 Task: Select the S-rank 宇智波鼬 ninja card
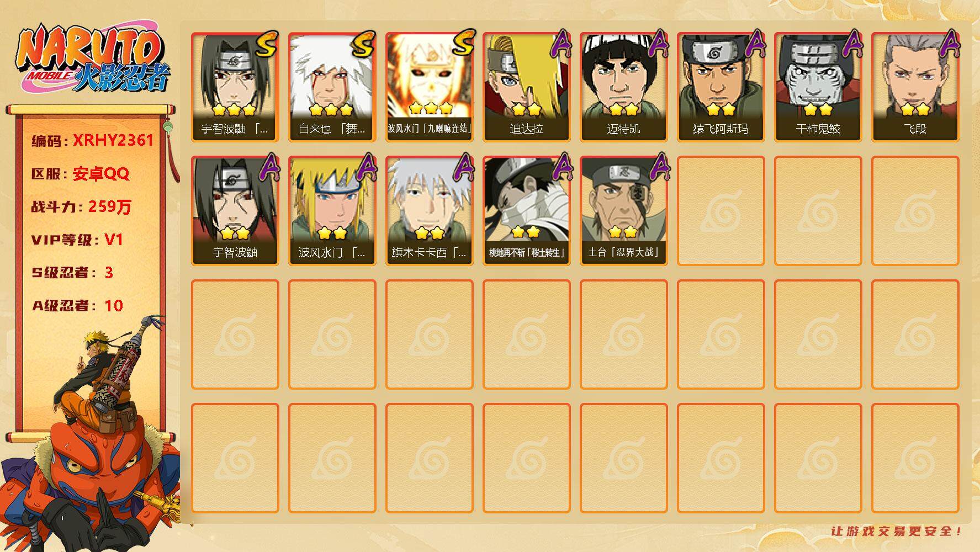235,87
